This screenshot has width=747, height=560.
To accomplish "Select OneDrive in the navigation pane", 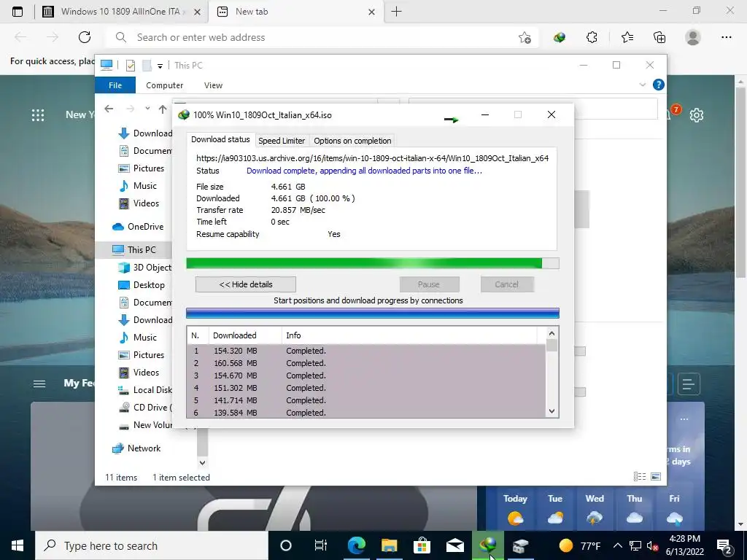I will click(x=139, y=227).
